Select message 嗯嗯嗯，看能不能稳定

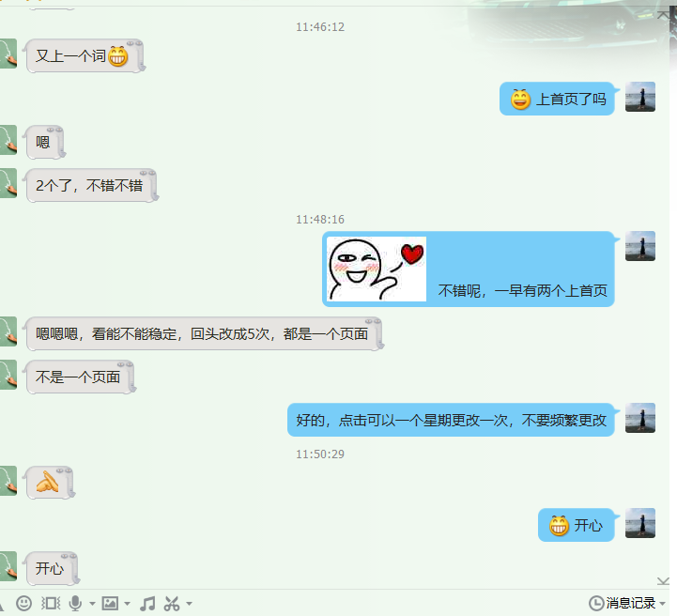(202, 333)
